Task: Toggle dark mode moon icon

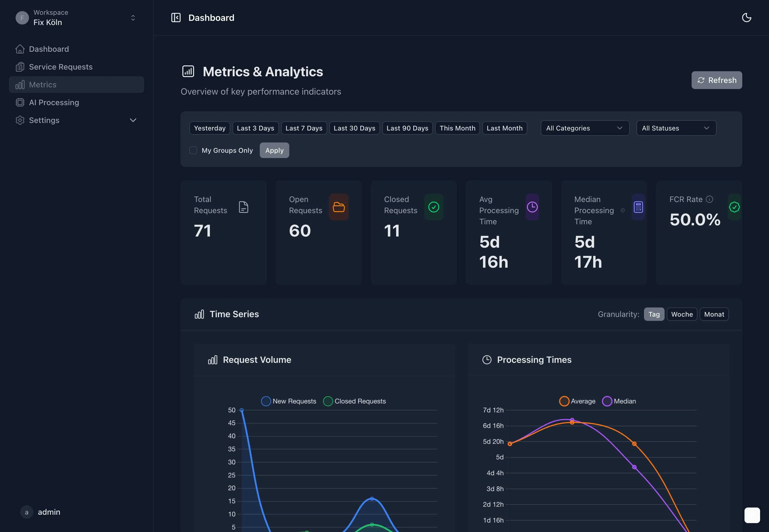Action: [x=746, y=18]
